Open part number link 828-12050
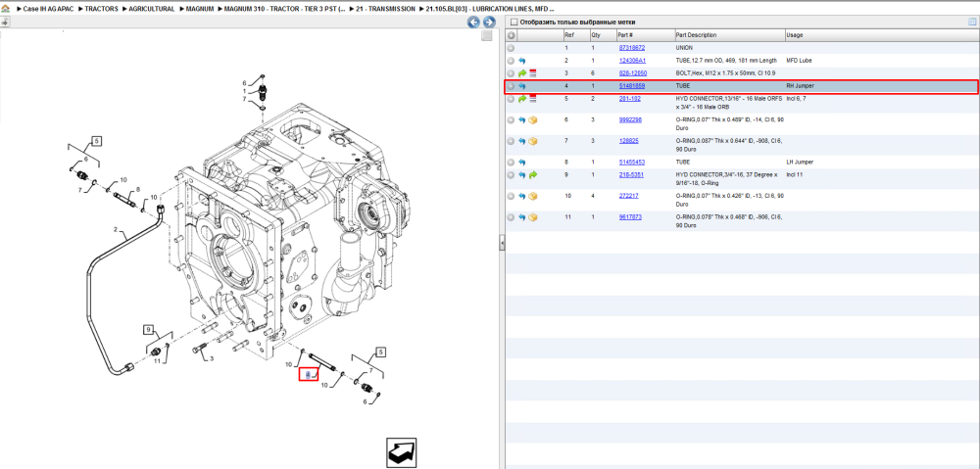Viewport: 980px width, 469px height. point(632,73)
